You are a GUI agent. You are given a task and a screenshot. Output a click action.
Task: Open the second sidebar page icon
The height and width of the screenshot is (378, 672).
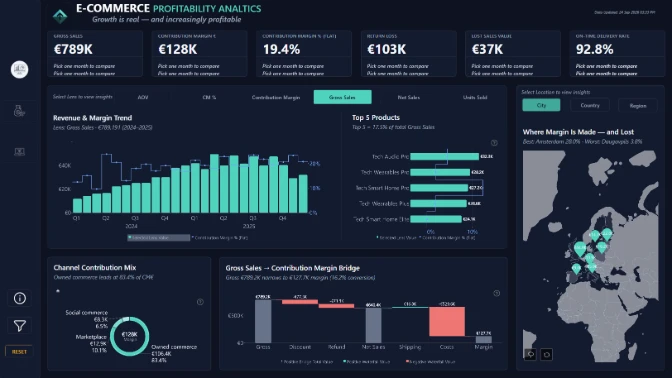(19, 111)
